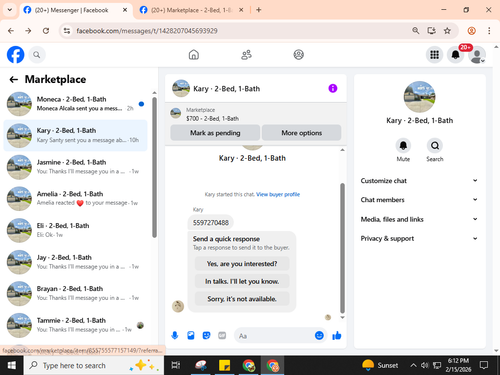Open a new browser tab

pos(259,10)
